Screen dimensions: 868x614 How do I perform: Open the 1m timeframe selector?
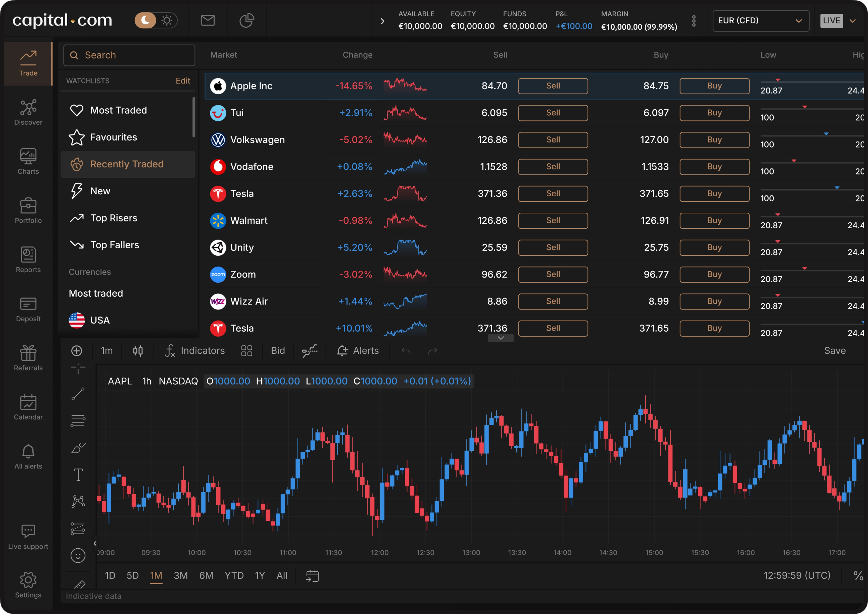(x=107, y=351)
